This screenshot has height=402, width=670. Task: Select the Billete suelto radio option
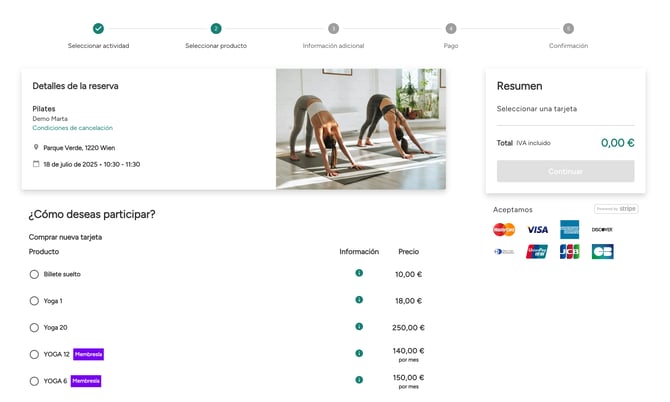[x=34, y=274]
